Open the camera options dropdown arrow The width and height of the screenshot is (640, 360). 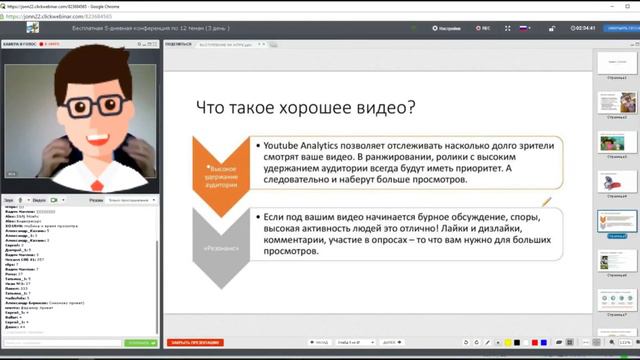[63, 200]
